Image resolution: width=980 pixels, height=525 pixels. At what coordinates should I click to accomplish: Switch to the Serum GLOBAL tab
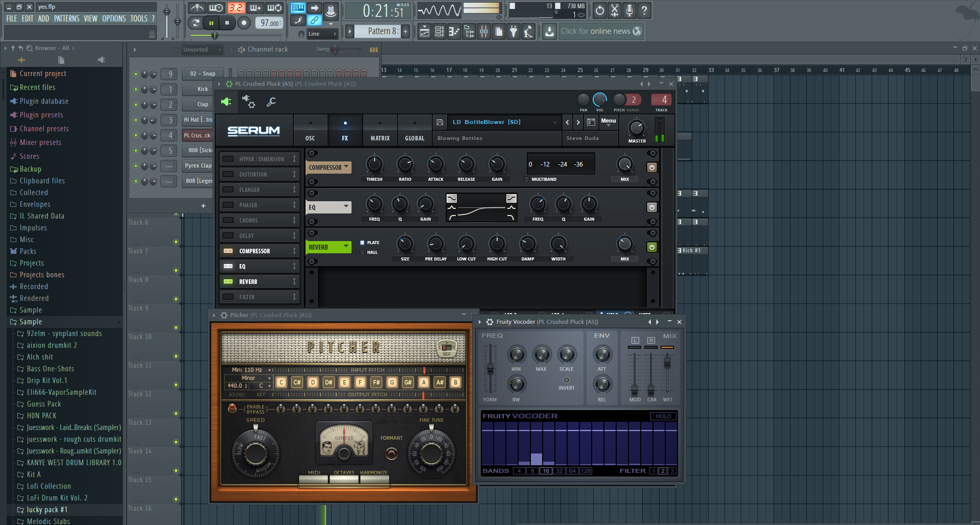[414, 130]
